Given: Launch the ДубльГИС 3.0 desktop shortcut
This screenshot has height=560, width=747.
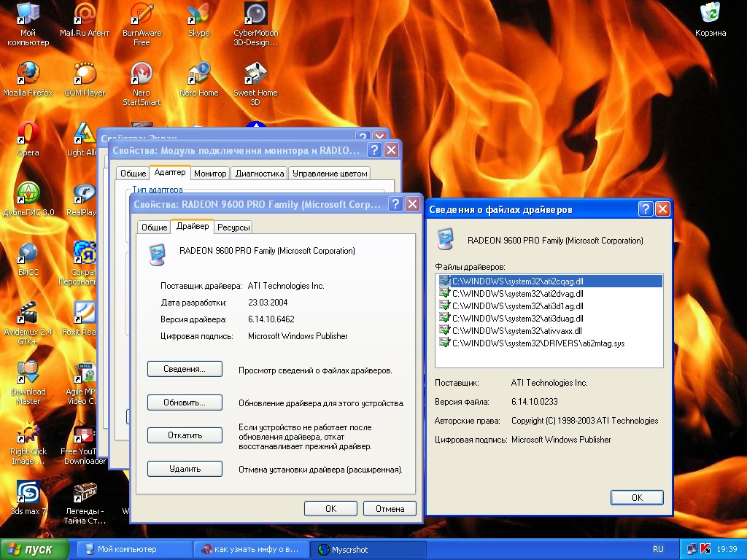Looking at the screenshot, I should coord(28,200).
